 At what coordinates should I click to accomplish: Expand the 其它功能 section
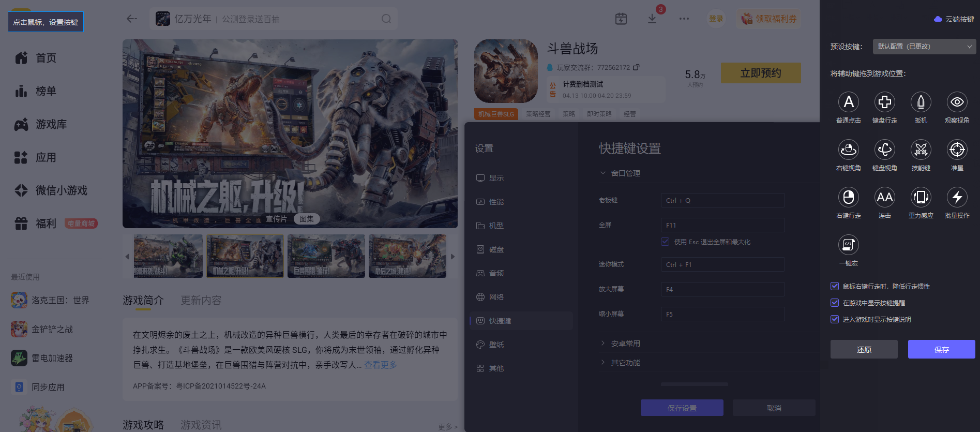pyautogui.click(x=620, y=363)
